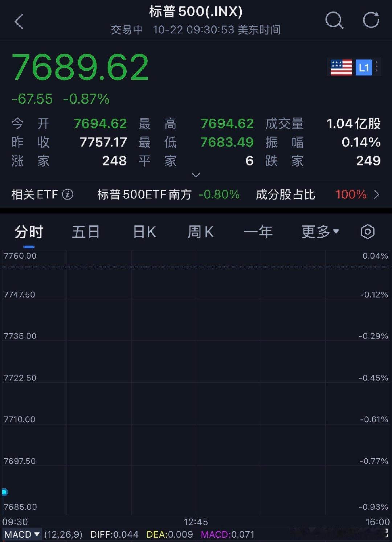Open chart settings hexagon icon

point(367,231)
